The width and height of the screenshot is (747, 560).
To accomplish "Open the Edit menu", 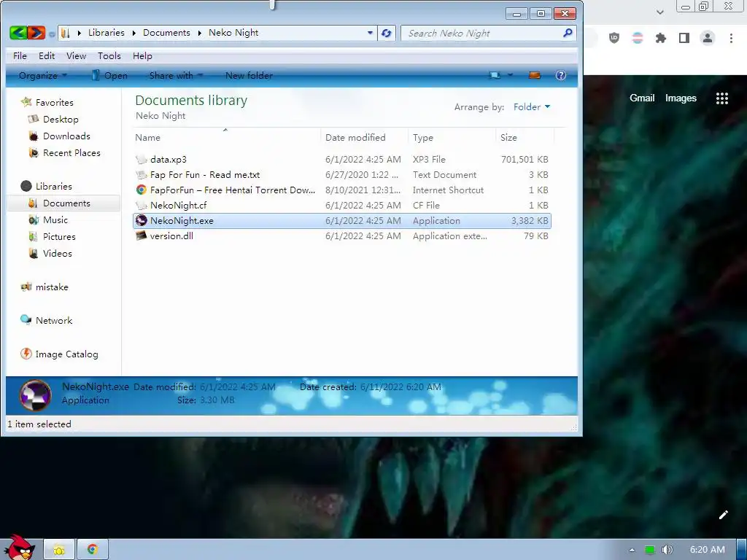I will [47, 55].
